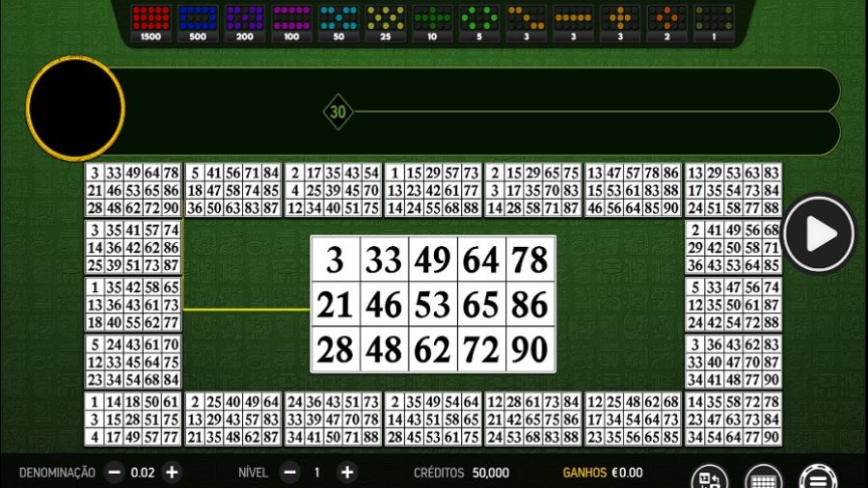Viewport: 868px width, 488px height.
Task: Select card starting 2 17 35 43 54
Action: coord(333,190)
